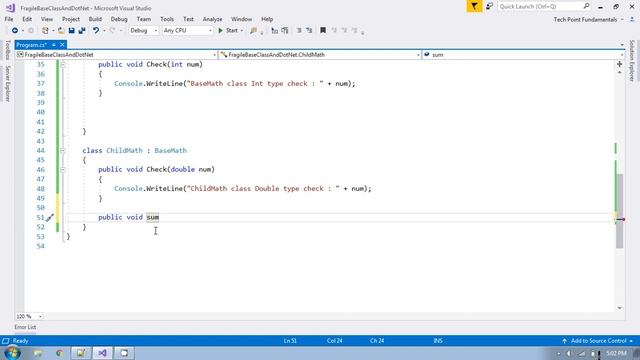Click the Comment Out Selected Lines icon

click(275, 31)
